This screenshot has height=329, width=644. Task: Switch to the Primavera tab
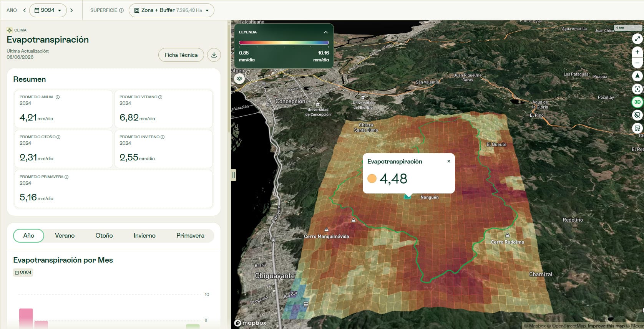pyautogui.click(x=190, y=236)
